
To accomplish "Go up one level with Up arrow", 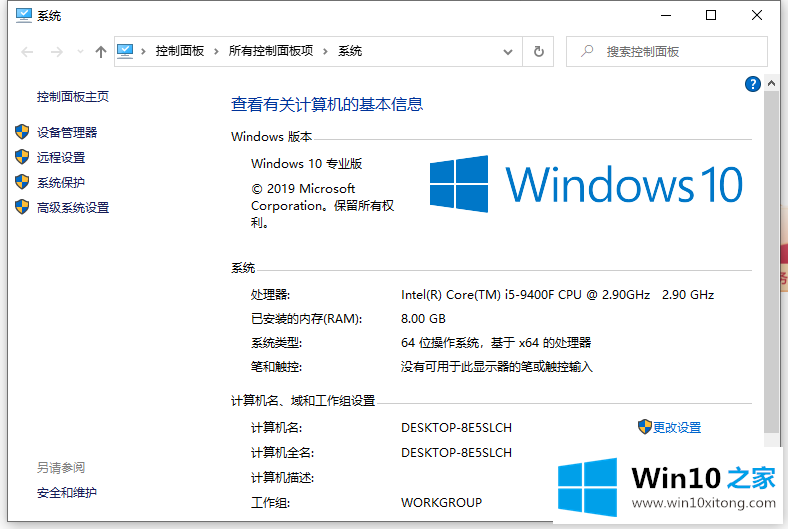I will tap(100, 51).
